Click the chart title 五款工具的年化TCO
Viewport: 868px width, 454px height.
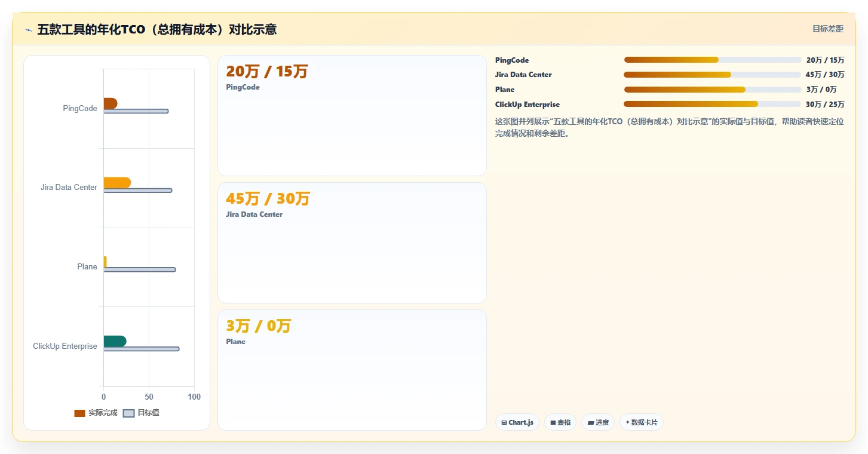coord(157,29)
